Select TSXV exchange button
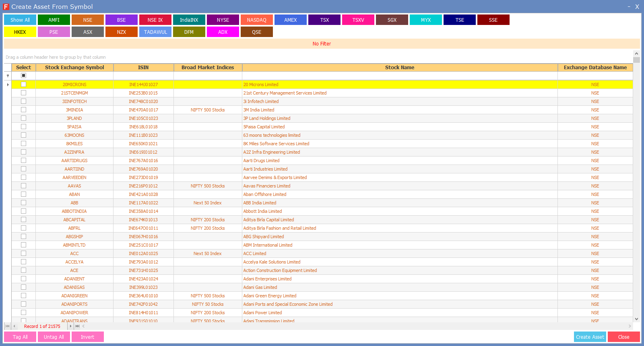This screenshot has height=346, width=644. (x=358, y=20)
